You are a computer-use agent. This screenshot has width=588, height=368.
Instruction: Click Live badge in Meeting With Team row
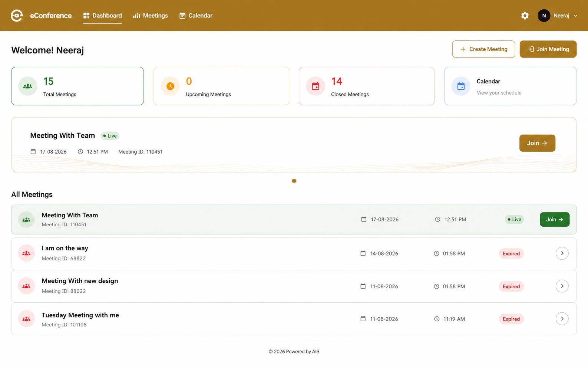[515, 220]
